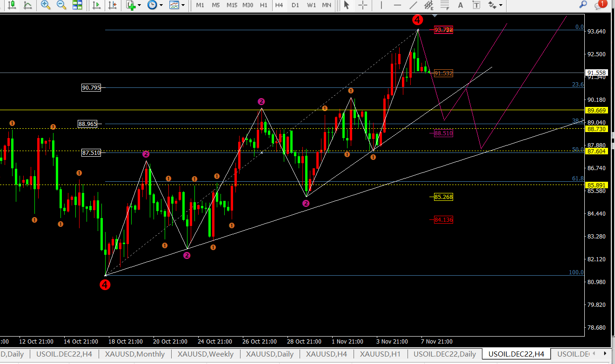The image size is (615, 364).
Task: Switch to candlestick chart icon
Action: (12, 5)
